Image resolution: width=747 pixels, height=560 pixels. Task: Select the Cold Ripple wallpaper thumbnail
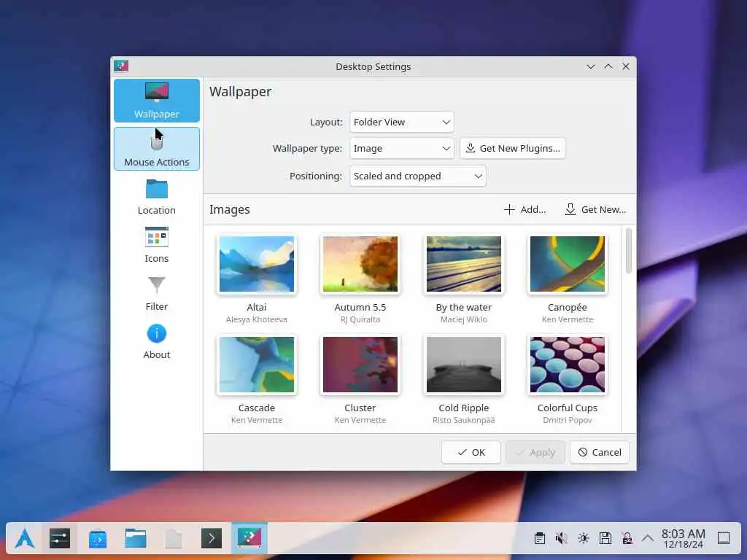tap(463, 365)
